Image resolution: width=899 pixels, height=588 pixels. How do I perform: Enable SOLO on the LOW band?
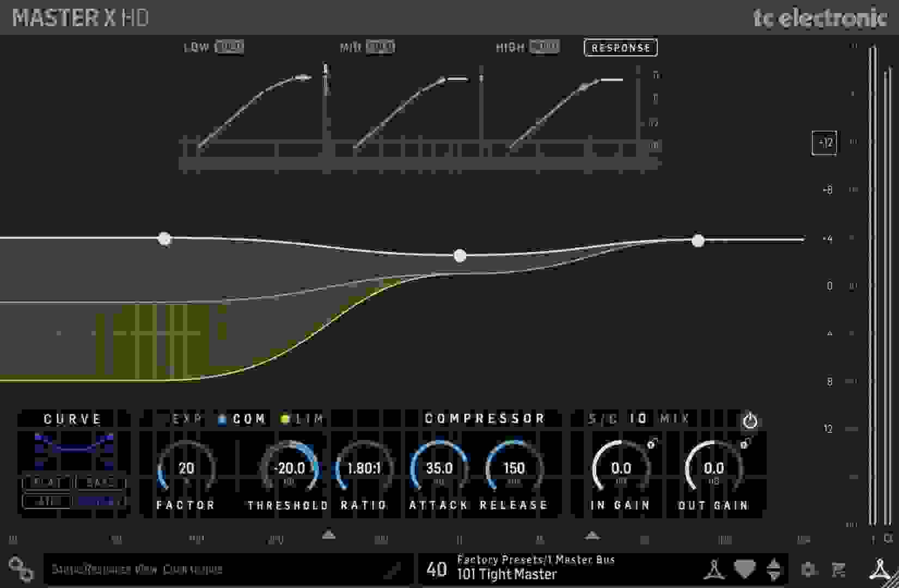click(229, 47)
